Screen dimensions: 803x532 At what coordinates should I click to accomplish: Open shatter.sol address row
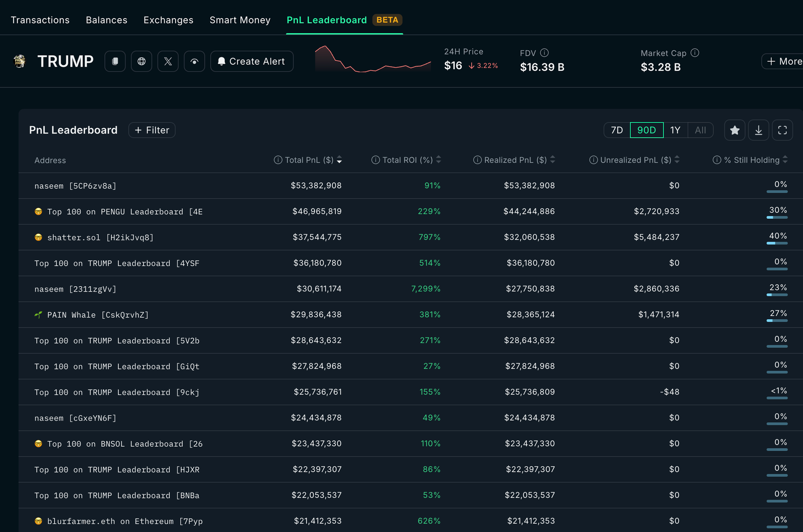100,237
